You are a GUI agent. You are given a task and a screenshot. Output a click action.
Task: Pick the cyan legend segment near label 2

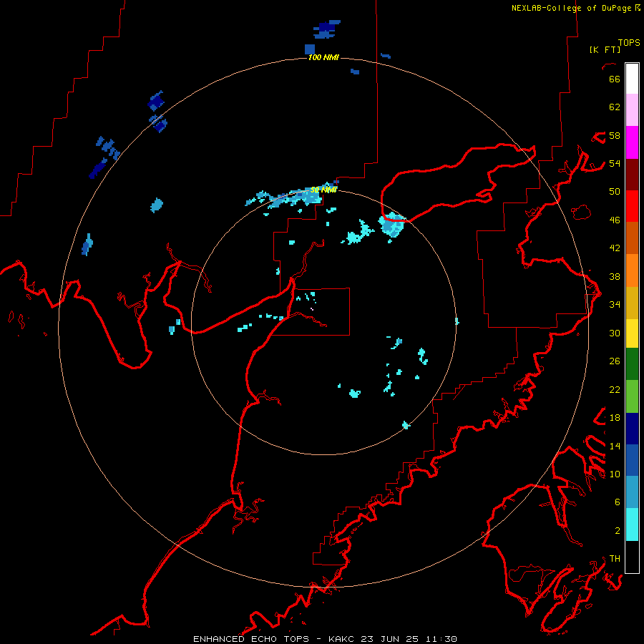coord(632,525)
